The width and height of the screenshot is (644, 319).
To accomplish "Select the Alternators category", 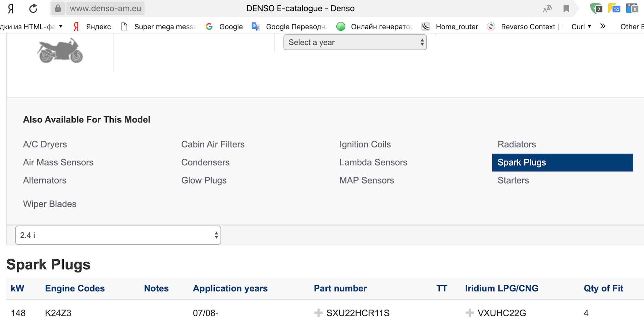I will click(x=45, y=180).
